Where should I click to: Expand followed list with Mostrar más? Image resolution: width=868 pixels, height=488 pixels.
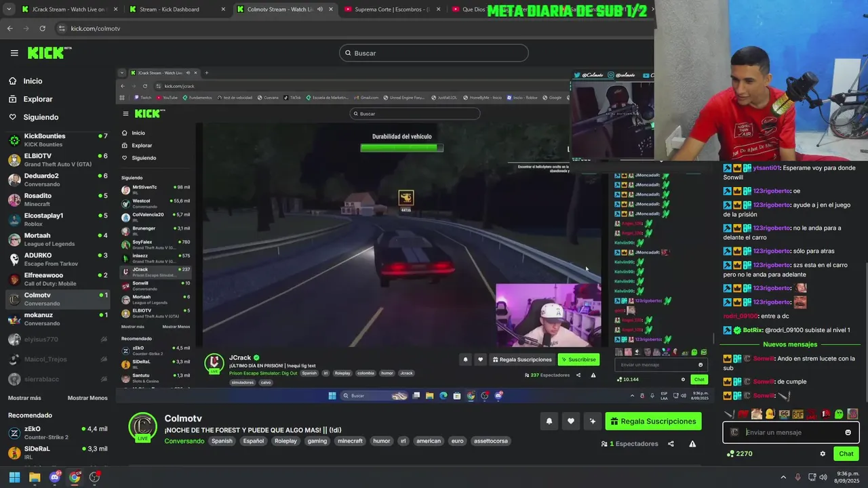[x=24, y=398]
